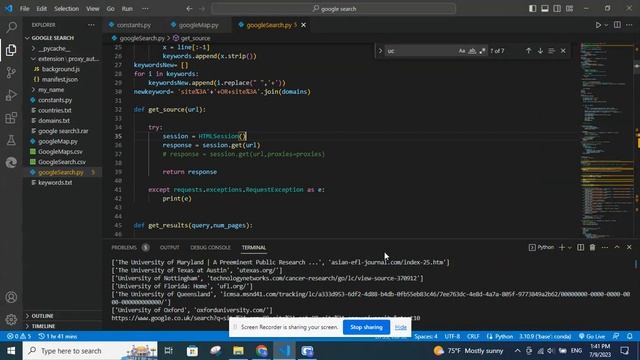Viewport: 640px width, 360px height.
Task: Close the terminal panel
Action: pyautogui.click(x=629, y=247)
